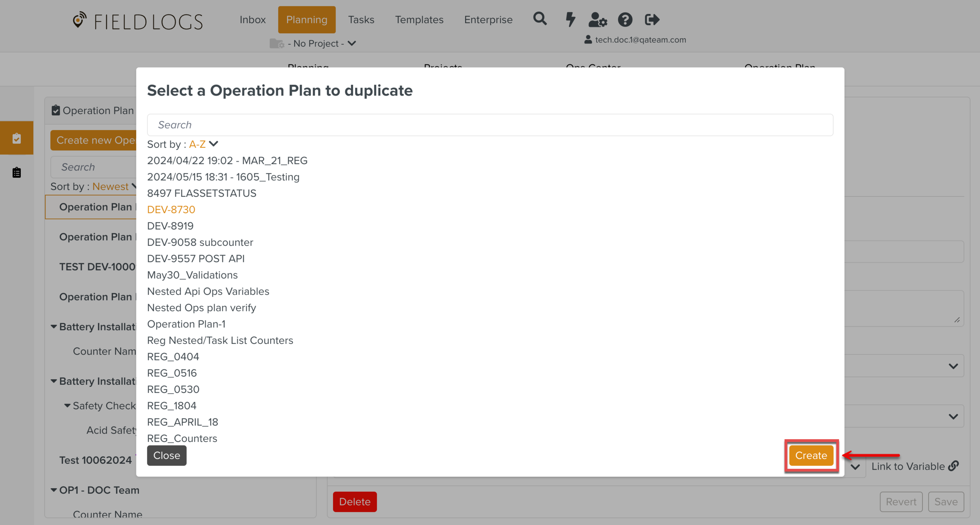Select the clipboard list sidebar icon
This screenshot has height=525, width=980.
point(16,172)
